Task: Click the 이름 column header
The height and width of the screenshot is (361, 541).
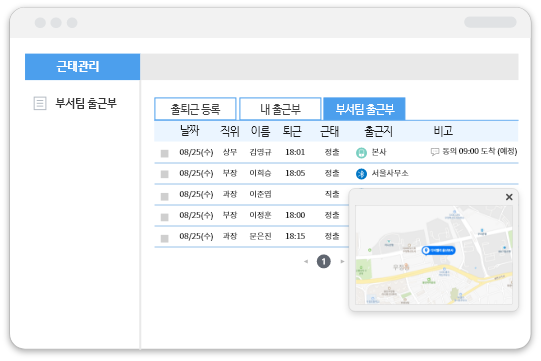Action: [260, 131]
